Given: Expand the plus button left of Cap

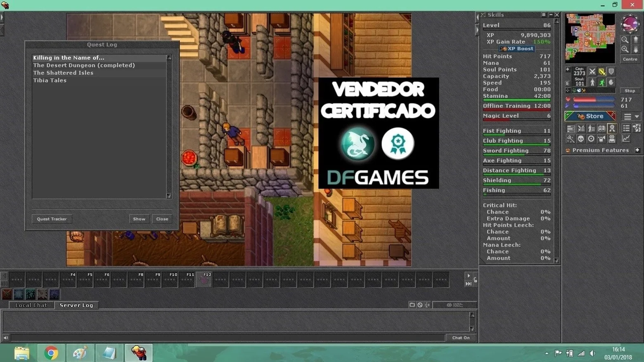Looking at the screenshot, I should tap(568, 70).
